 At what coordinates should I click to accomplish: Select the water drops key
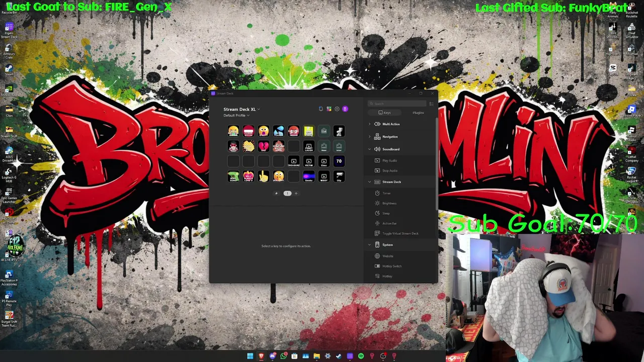click(279, 131)
